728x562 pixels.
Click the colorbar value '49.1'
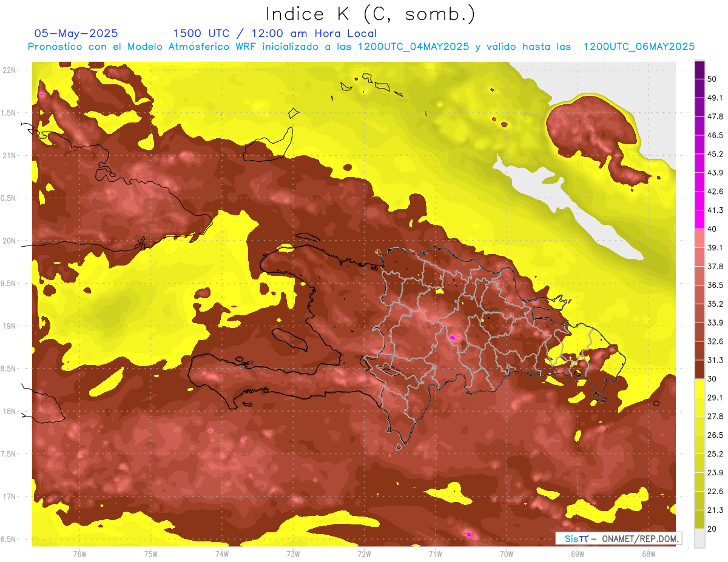click(715, 98)
